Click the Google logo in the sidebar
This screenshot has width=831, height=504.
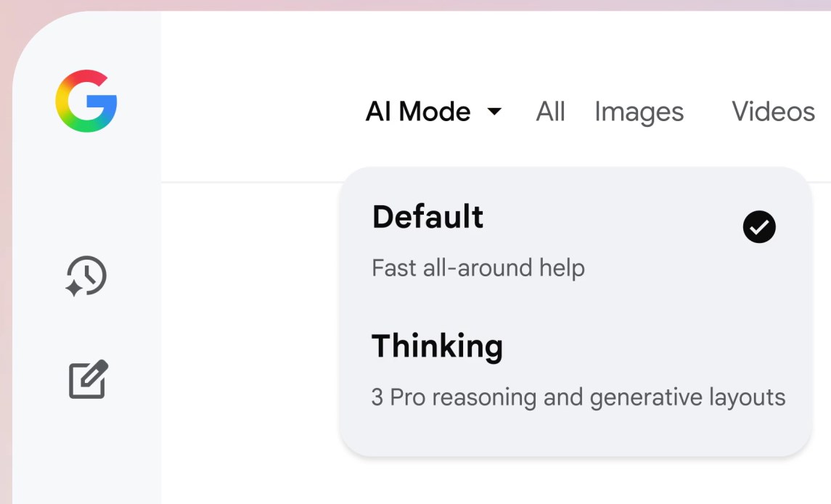point(86,101)
